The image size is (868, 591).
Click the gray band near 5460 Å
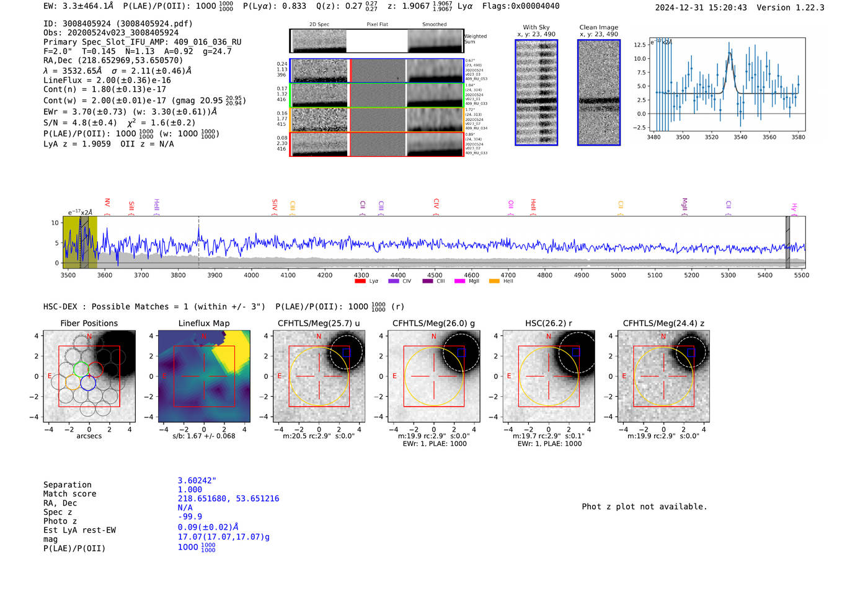click(x=787, y=242)
